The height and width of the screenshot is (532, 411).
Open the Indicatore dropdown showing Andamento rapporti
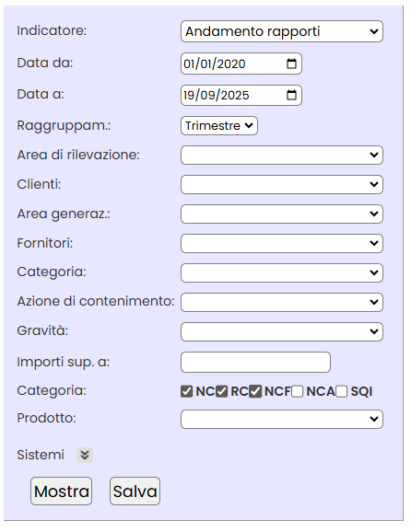click(x=282, y=31)
